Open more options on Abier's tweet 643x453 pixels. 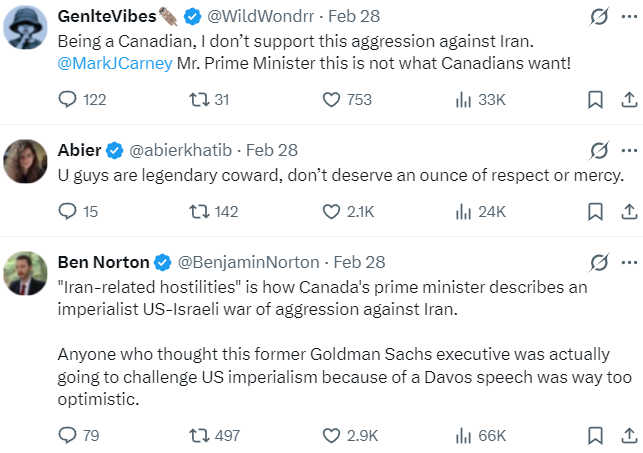tap(629, 150)
